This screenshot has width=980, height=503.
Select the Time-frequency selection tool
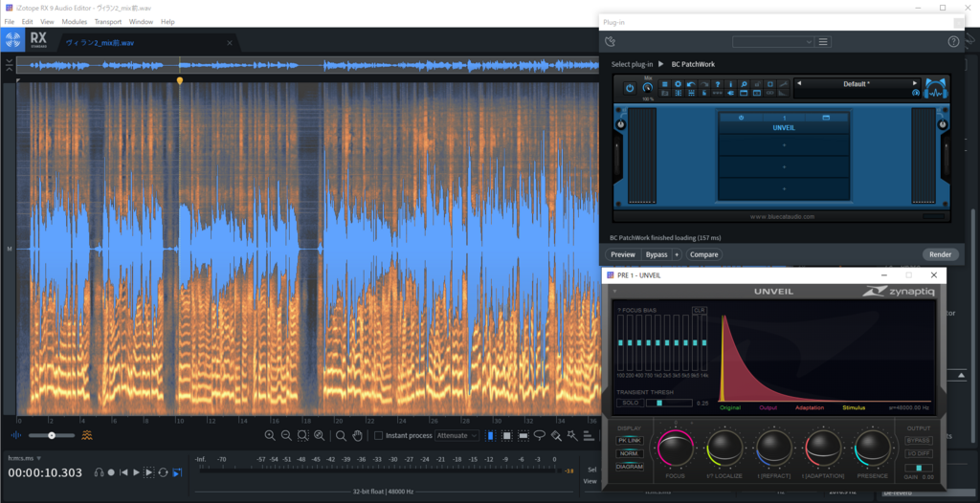(507, 435)
